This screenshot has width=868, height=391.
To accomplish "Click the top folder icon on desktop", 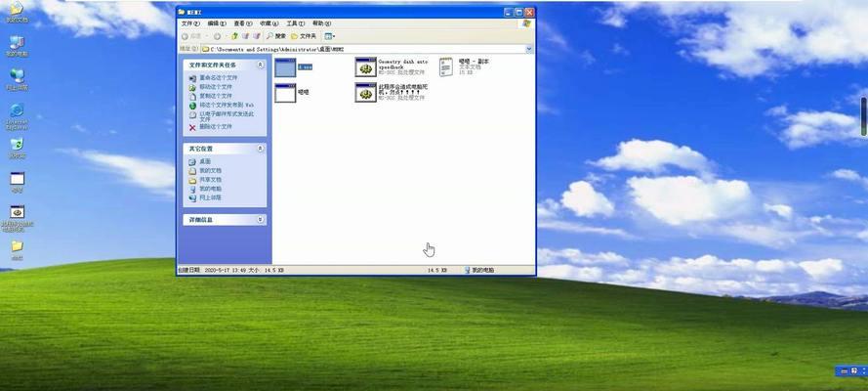I will click(18, 9).
